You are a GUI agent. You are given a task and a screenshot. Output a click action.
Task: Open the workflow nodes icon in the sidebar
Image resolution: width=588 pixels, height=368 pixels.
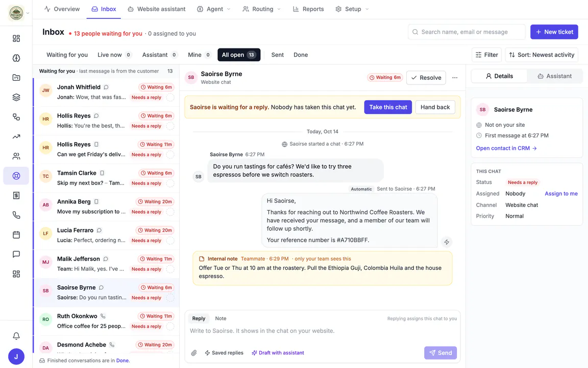click(x=16, y=117)
